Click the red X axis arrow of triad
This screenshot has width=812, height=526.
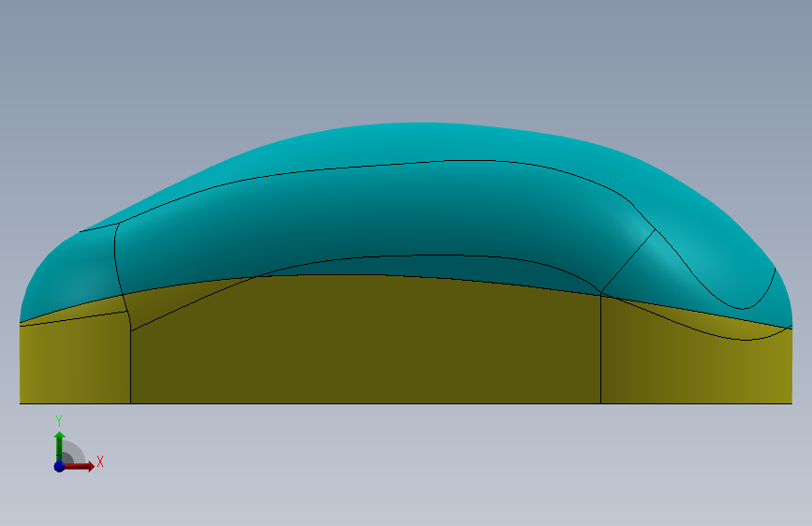click(x=79, y=466)
